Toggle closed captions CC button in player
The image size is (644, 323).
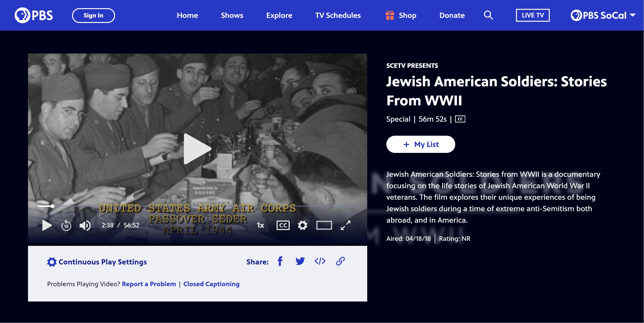[283, 225]
